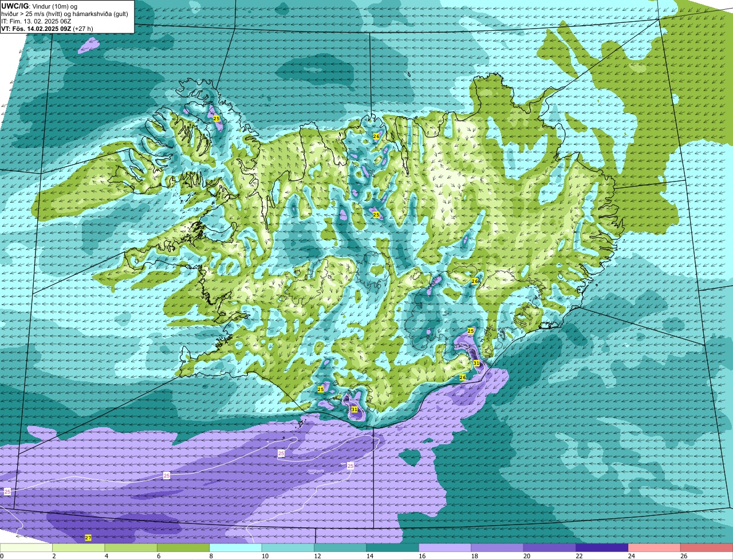Select the 24–26 m/s pink swatch
Image resolution: width=733 pixels, height=560 pixels.
point(655,547)
